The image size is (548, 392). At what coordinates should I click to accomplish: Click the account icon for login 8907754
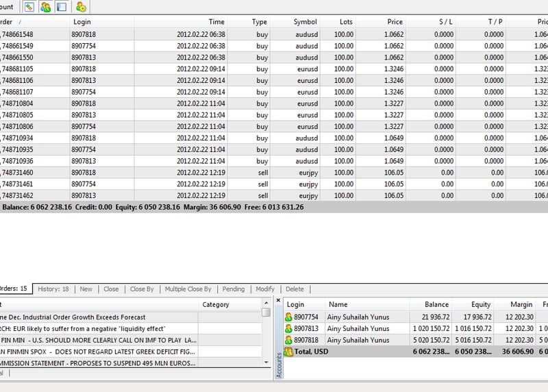(x=289, y=317)
